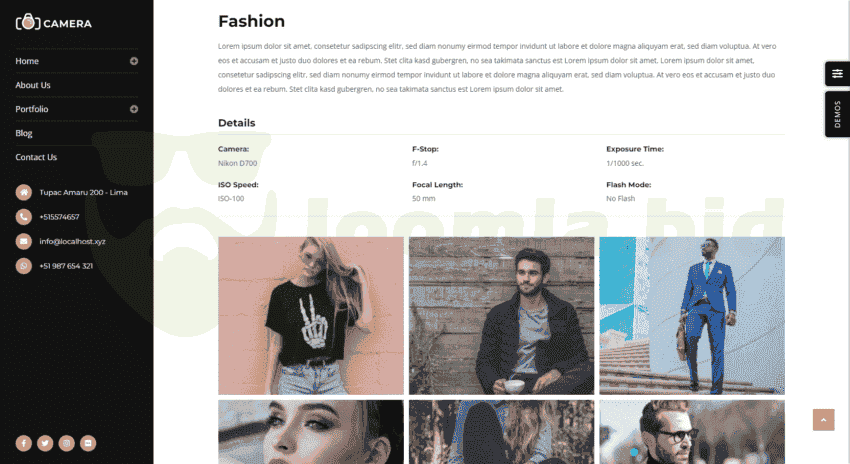850x464 pixels.
Task: Click the envelope email icon
Action: [24, 241]
